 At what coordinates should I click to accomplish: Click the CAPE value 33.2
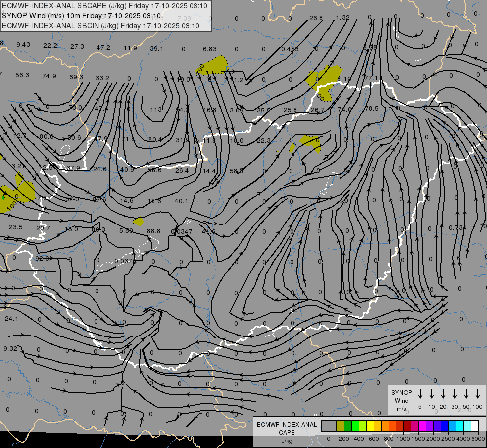tap(102, 78)
